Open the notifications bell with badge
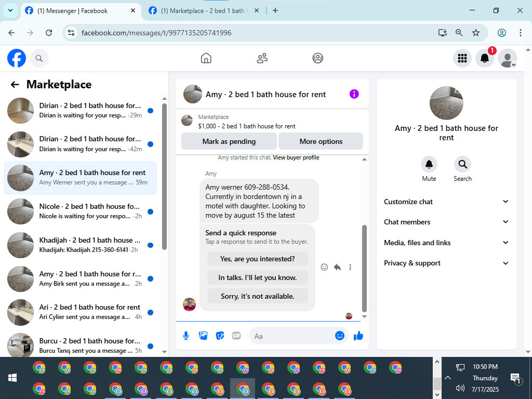The height and width of the screenshot is (399, 532). (x=485, y=58)
